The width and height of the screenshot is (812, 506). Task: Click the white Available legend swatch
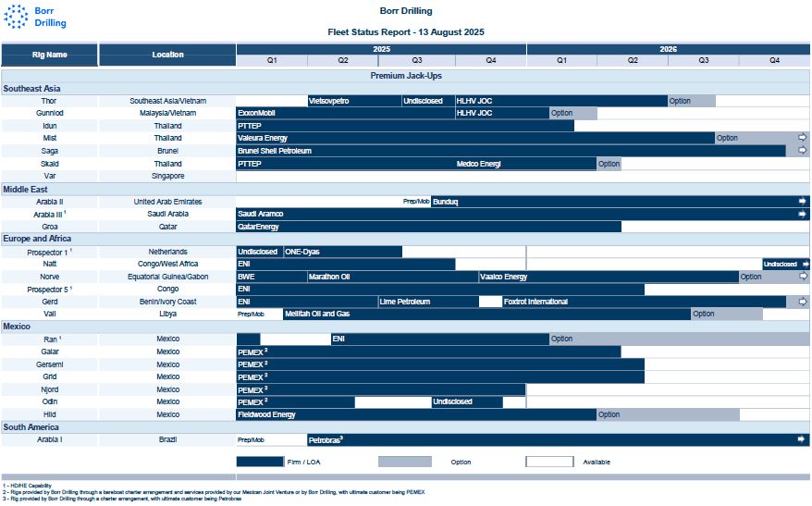point(549,462)
